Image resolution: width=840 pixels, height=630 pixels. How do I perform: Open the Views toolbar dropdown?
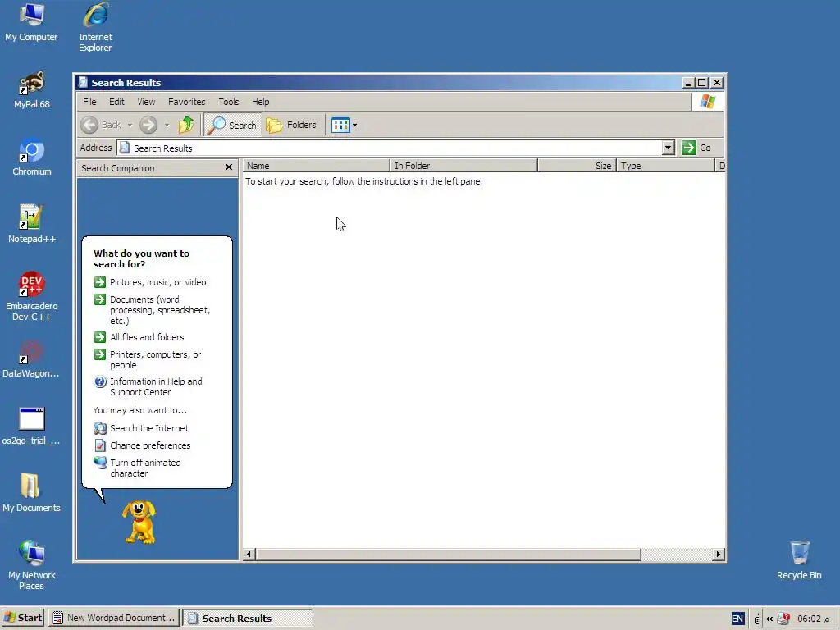(x=344, y=125)
